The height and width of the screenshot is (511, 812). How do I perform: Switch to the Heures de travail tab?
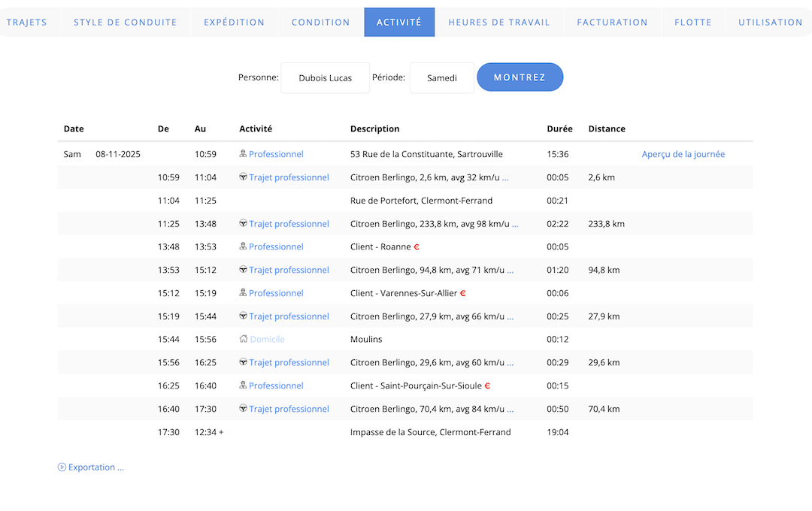pos(498,23)
